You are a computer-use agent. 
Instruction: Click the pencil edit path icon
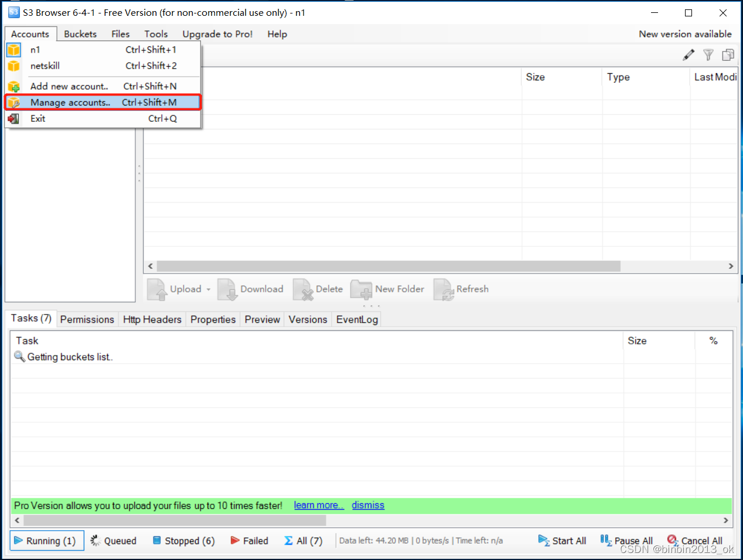click(x=689, y=54)
